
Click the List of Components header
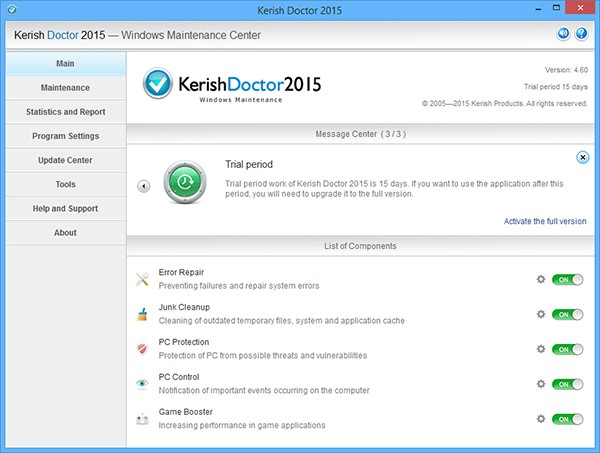point(360,246)
